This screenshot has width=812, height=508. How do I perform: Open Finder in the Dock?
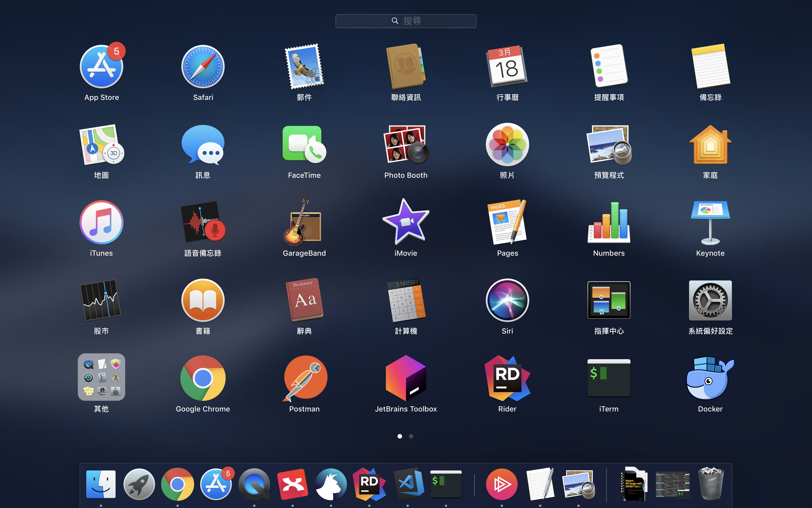pyautogui.click(x=101, y=484)
